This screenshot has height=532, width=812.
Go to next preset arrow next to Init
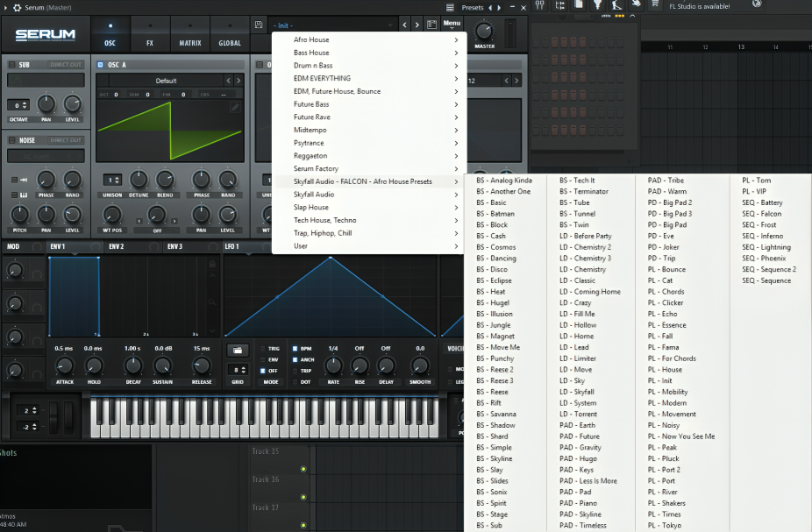(417, 25)
